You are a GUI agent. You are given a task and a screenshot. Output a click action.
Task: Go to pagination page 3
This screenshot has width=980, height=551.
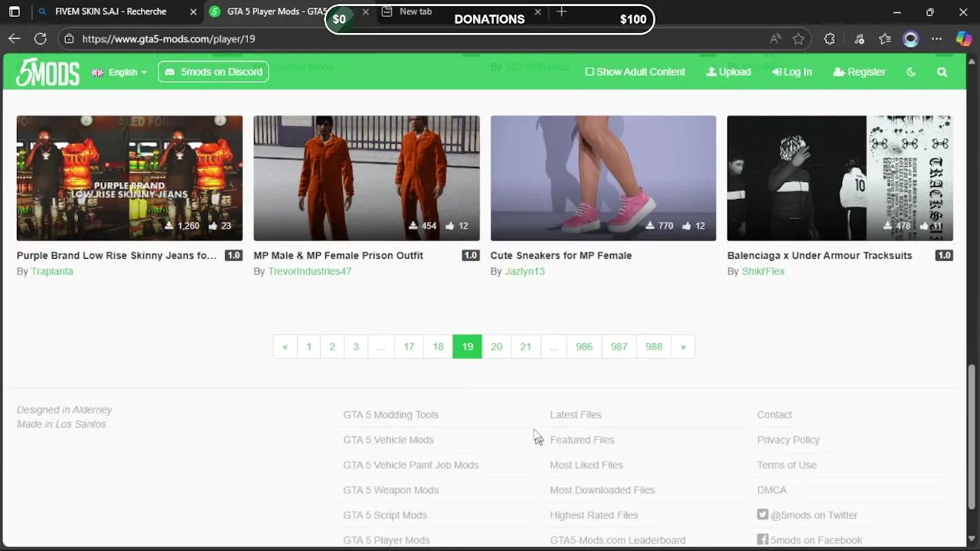click(355, 347)
